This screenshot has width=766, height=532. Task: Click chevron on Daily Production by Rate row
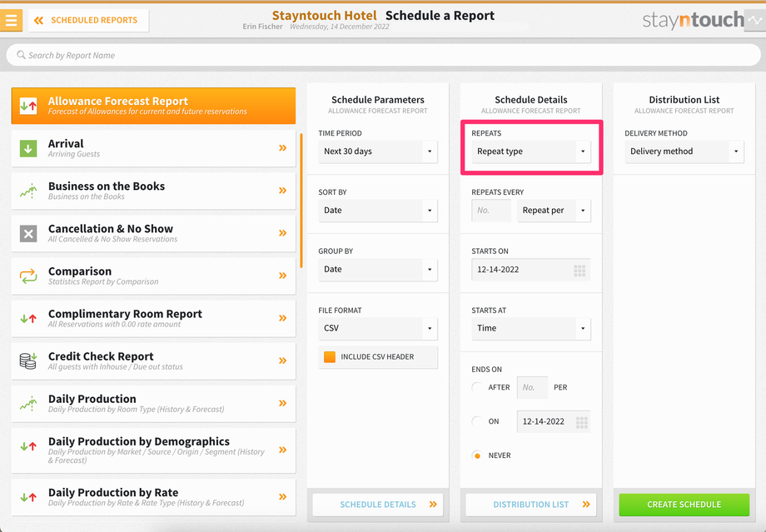point(283,497)
